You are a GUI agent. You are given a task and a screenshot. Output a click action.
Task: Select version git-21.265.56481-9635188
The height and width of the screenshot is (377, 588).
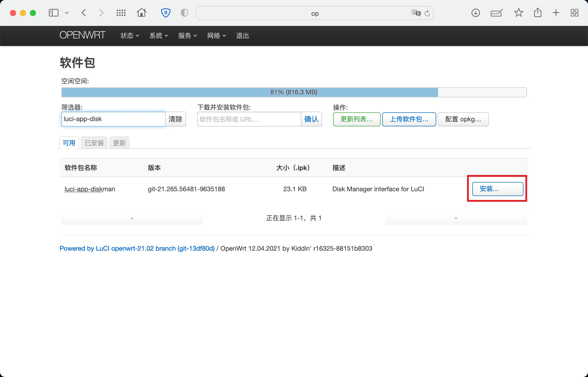[186, 189]
